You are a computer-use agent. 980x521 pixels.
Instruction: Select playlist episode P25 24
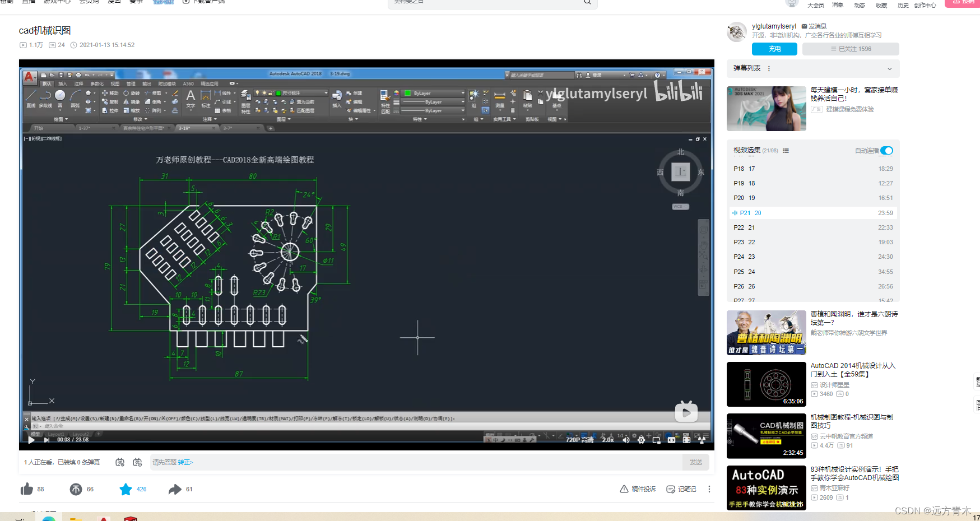pyautogui.click(x=813, y=272)
